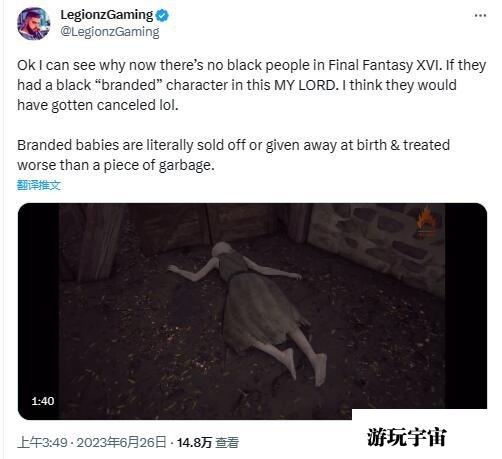Click the 翻译推文 translate link

[39, 185]
